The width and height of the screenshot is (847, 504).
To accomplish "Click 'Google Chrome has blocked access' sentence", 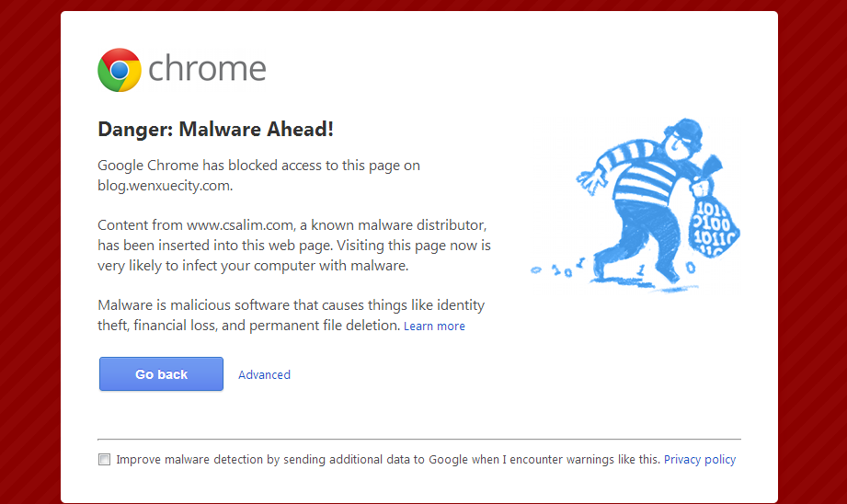I will coord(258,175).
